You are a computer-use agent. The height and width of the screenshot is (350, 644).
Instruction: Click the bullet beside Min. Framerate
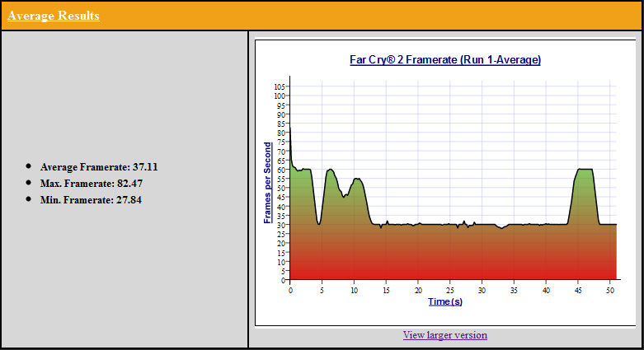pyautogui.click(x=29, y=199)
